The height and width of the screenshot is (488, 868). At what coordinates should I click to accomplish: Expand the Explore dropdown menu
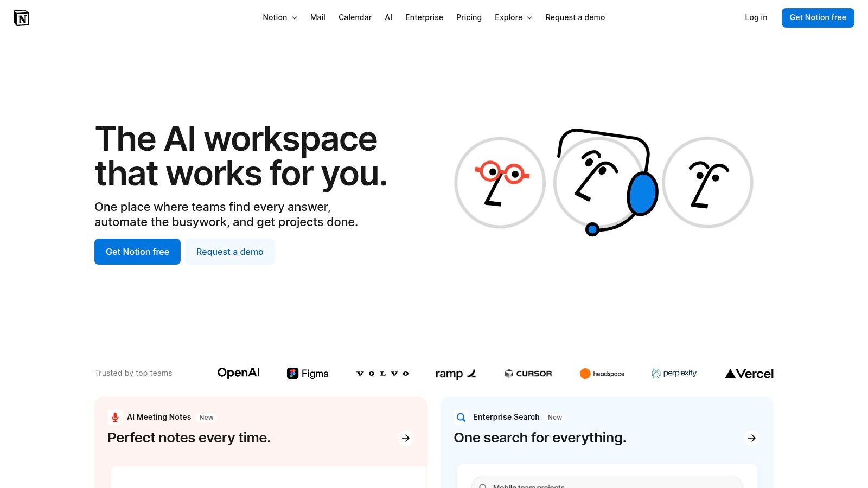point(513,17)
